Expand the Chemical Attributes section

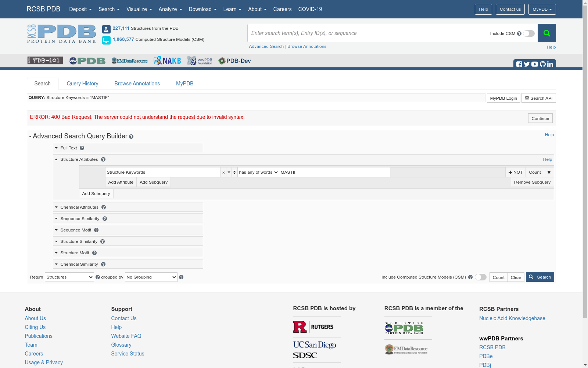coord(56,207)
